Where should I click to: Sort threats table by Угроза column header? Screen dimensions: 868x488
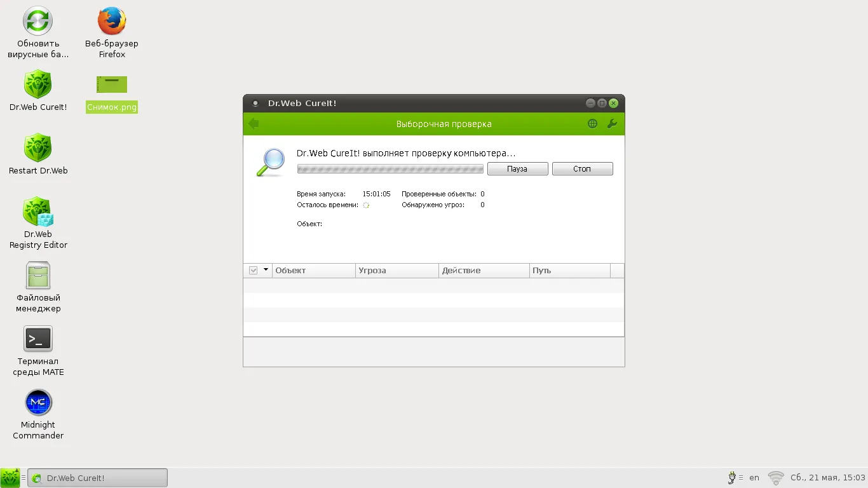point(397,271)
